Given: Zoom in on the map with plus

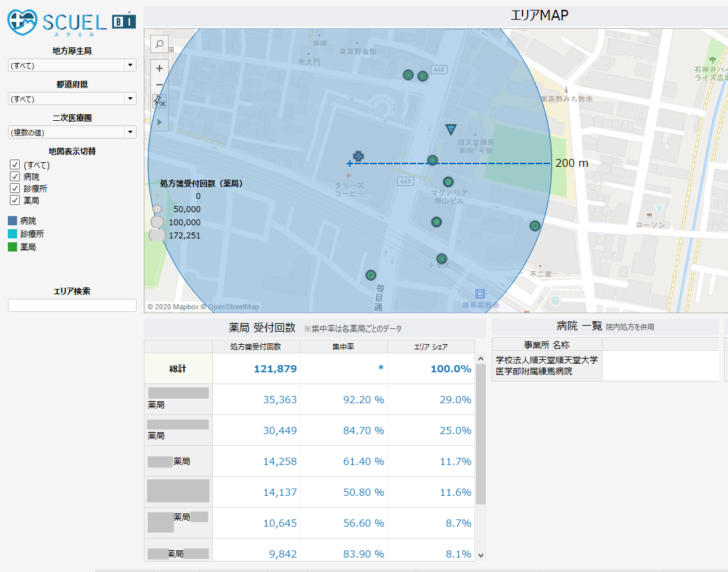Looking at the screenshot, I should click(x=160, y=67).
